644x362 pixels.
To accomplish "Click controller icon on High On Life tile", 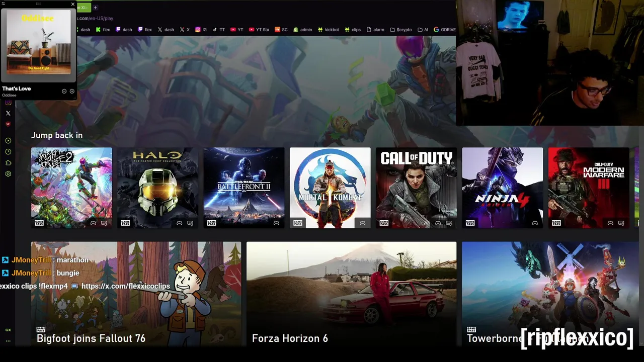I will (93, 223).
